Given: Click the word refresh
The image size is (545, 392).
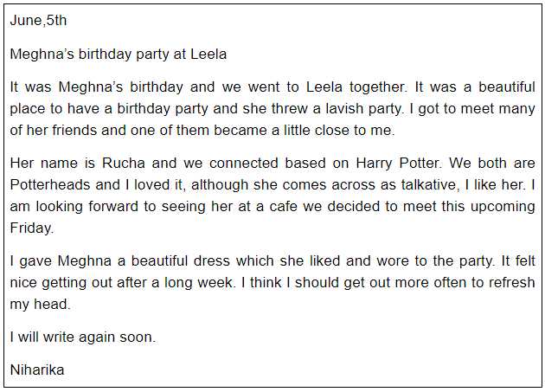Looking at the screenshot, I should click(x=511, y=282).
